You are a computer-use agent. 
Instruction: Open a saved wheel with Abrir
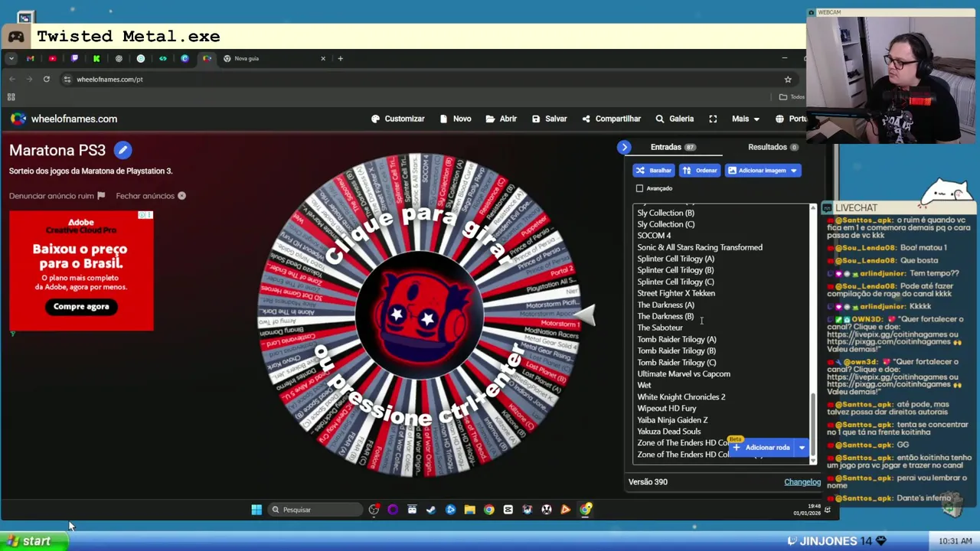click(501, 119)
